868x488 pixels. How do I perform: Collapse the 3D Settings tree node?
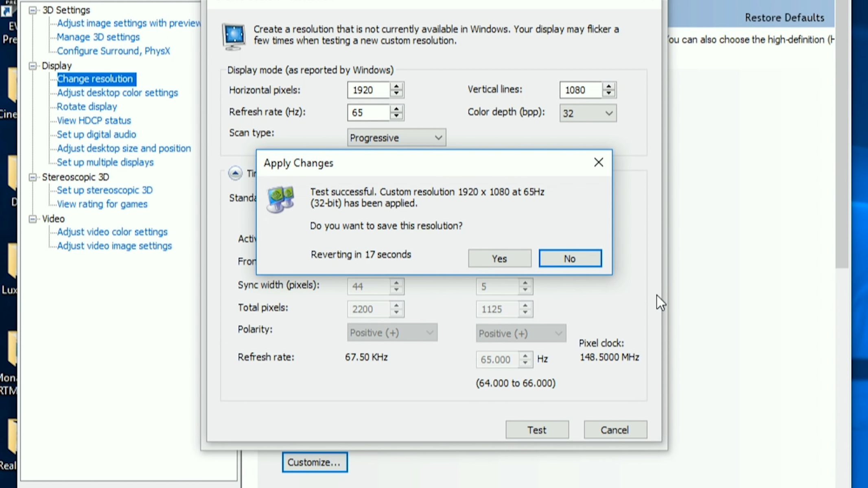33,10
